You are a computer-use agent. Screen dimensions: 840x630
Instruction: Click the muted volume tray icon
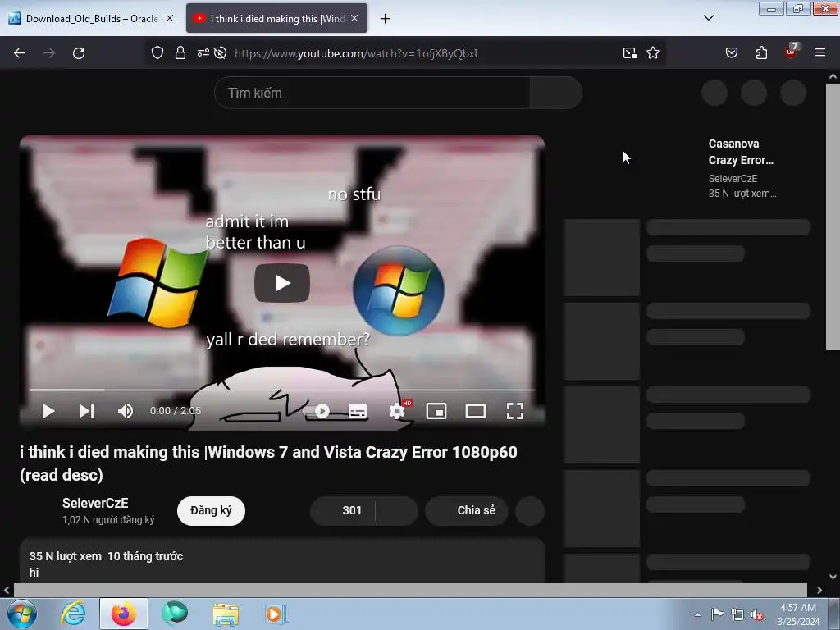tap(757, 614)
